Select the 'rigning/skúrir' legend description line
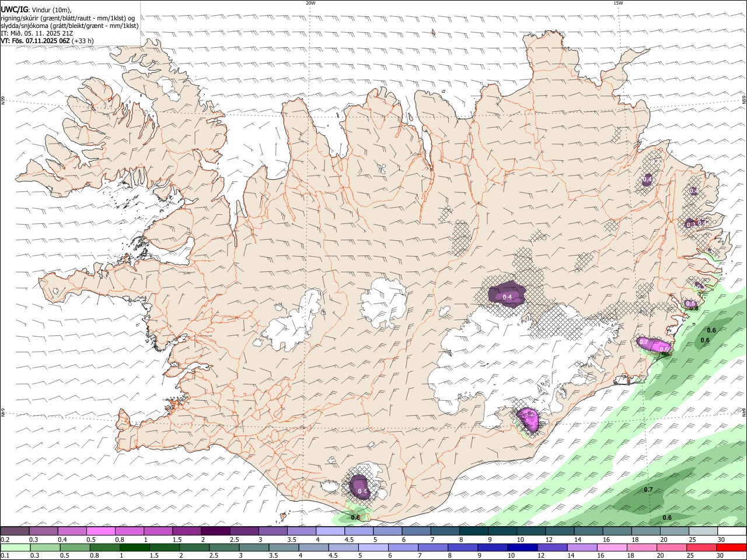Screen dimensions: 747x560 click(68, 17)
